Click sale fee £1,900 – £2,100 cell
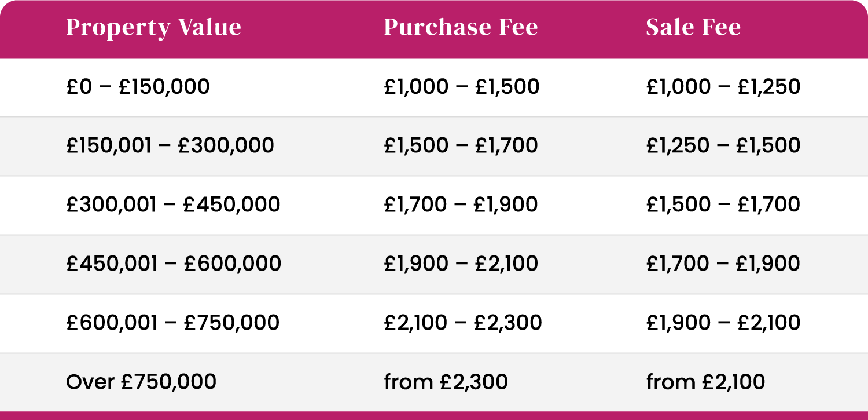This screenshot has width=868, height=420. [x=723, y=323]
